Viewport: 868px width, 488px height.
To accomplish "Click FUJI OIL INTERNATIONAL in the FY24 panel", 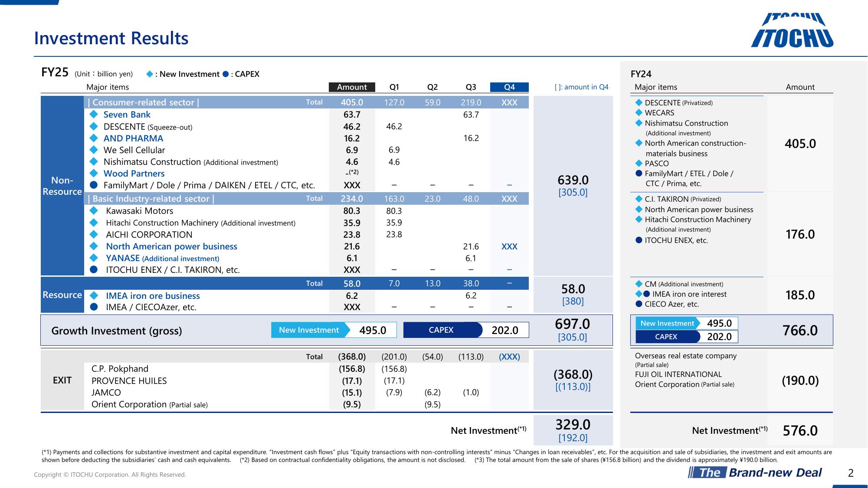I will click(x=678, y=374).
